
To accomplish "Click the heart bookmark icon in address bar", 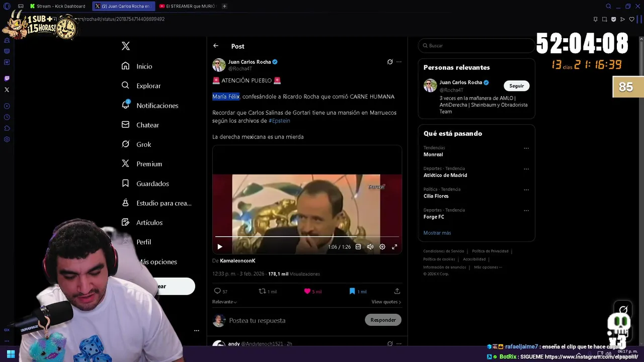I will coord(632,19).
